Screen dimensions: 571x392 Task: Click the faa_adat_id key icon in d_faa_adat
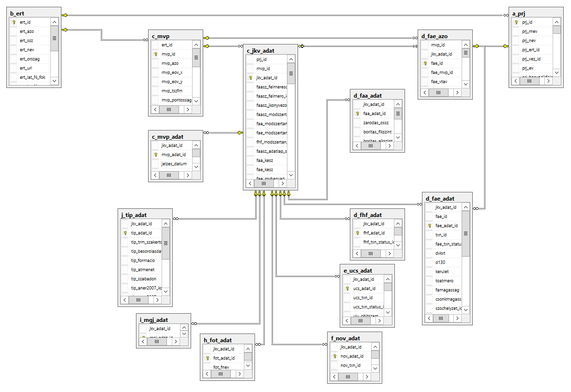357,114
